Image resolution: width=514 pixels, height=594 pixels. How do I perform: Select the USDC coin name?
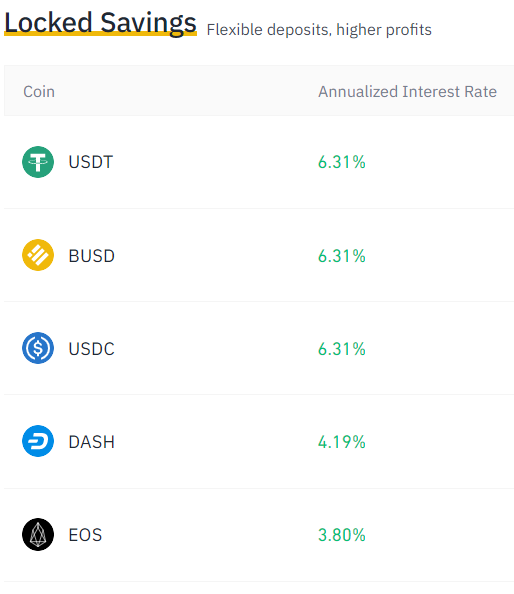pos(91,349)
